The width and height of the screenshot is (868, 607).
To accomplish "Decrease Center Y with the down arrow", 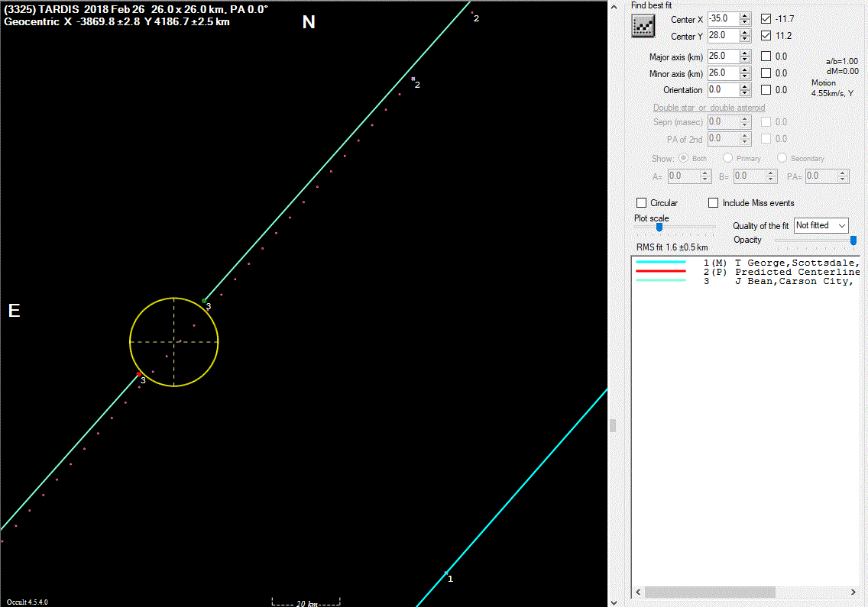I will tap(745, 39).
